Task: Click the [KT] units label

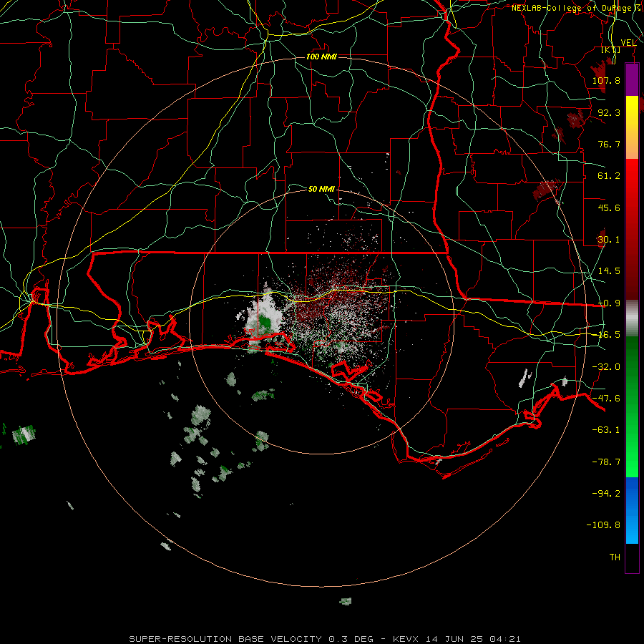Action: pos(611,49)
